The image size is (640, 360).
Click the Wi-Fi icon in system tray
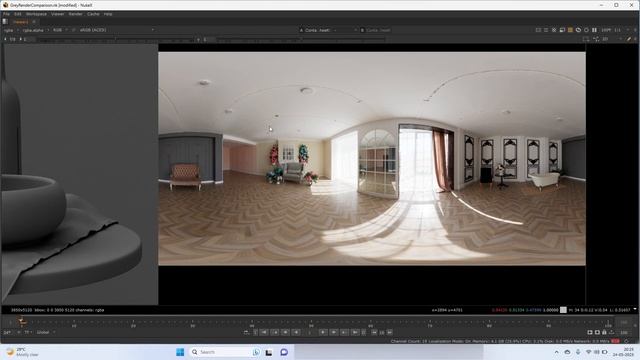coord(589,352)
